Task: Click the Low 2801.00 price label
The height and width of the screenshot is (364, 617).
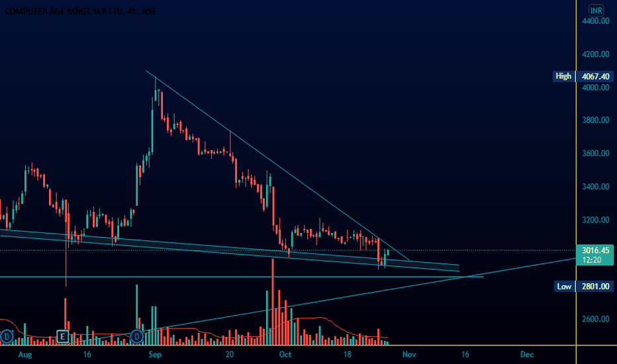Action: coord(583,286)
